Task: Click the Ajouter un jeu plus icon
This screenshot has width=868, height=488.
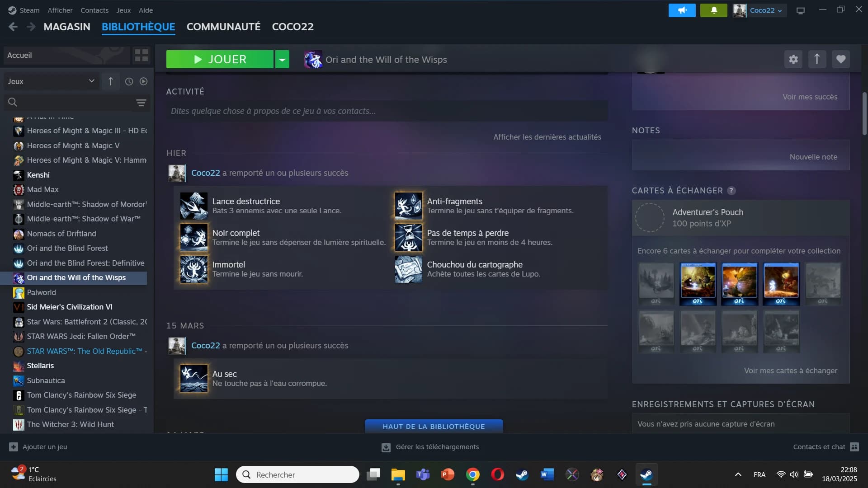Action: [14, 447]
